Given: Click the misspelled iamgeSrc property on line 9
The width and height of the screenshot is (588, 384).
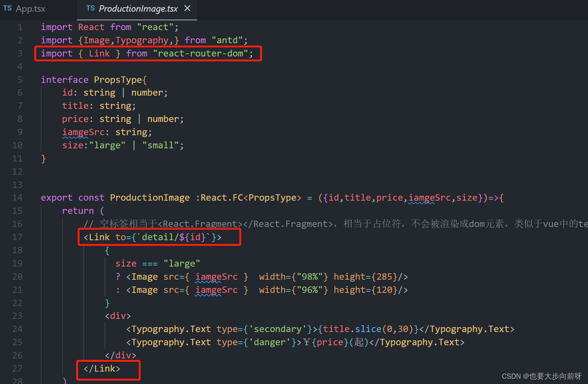Looking at the screenshot, I should [x=83, y=132].
